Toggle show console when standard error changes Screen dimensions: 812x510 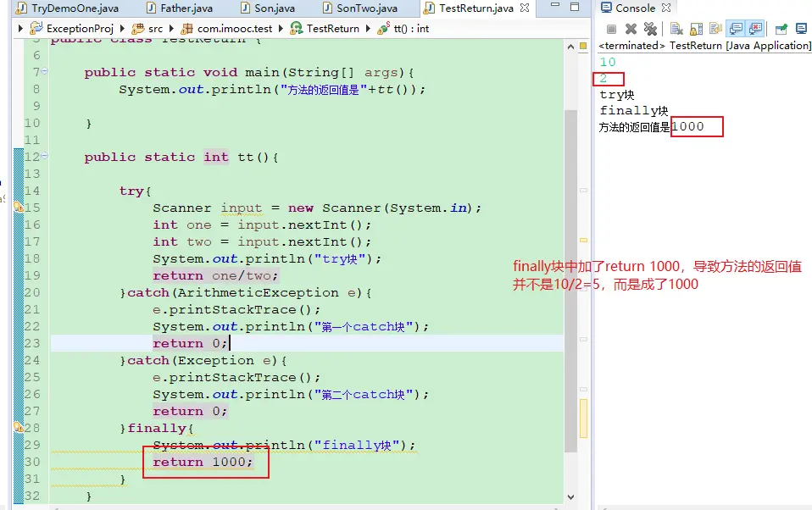755,29
